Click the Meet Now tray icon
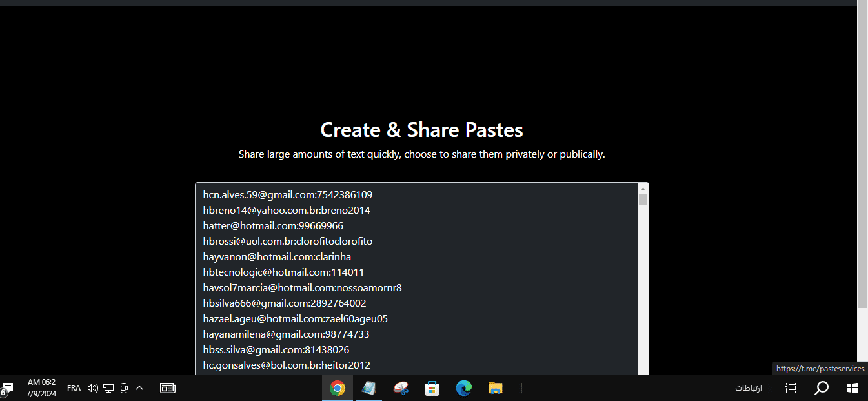Viewport: 868px width, 401px height. (124, 388)
